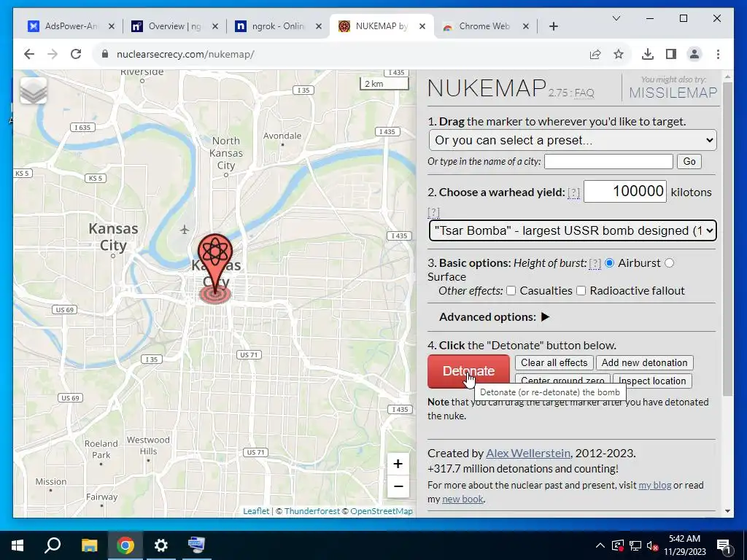Expand Advanced options triangle
This screenshot has height=560, width=747.
[546, 316]
